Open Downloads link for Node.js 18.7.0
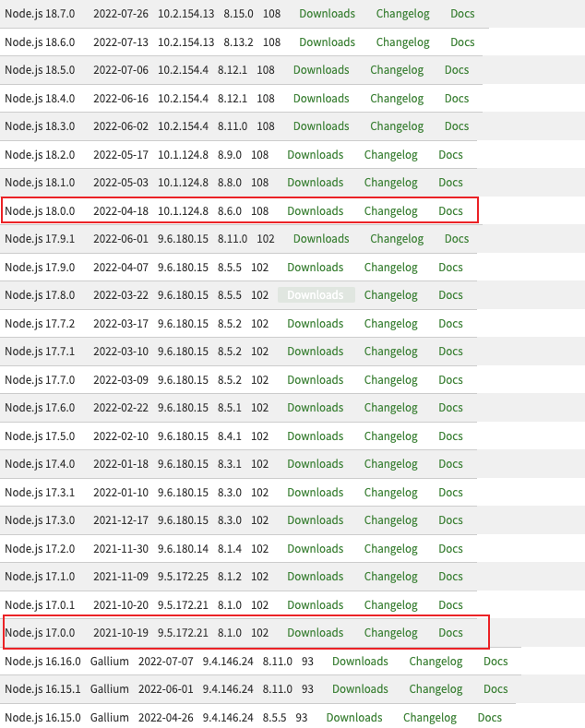This screenshot has width=585, height=728. [x=327, y=14]
